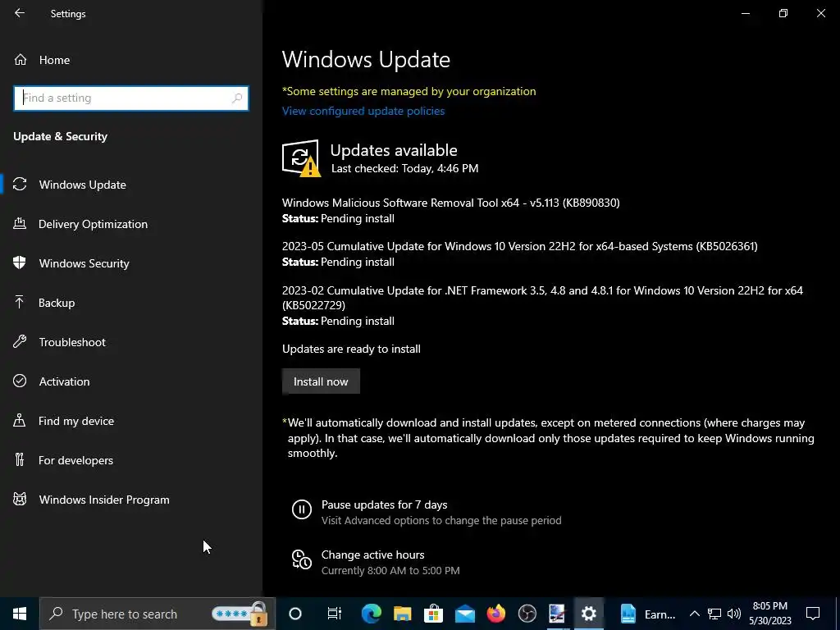Click the For developers tools icon
The width and height of the screenshot is (840, 630).
pyautogui.click(x=20, y=459)
